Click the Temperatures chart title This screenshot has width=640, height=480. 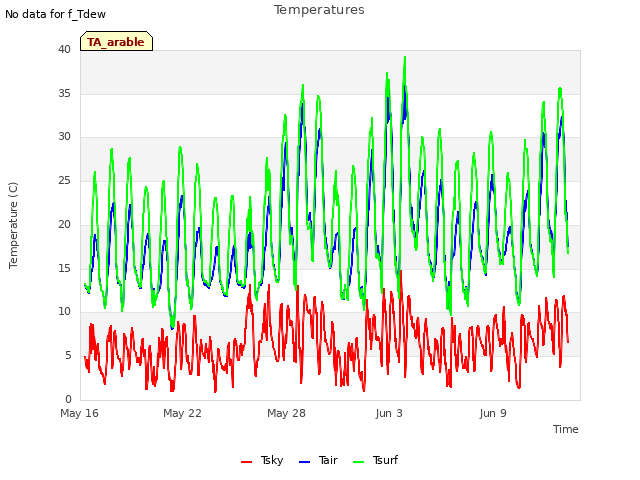click(x=319, y=10)
